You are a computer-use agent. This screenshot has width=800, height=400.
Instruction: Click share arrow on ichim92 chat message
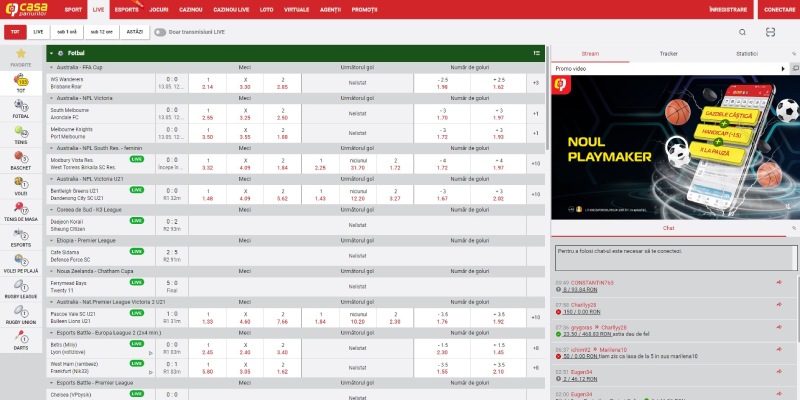[779, 349]
